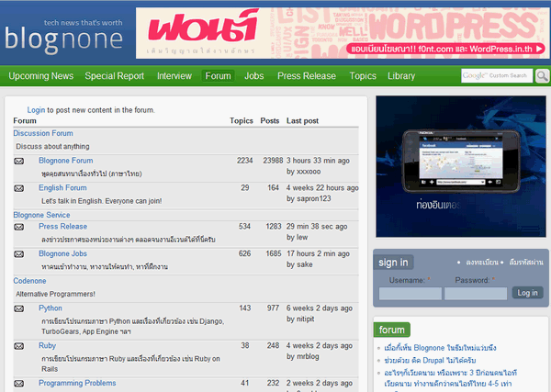Click 'by lew' last post author
Screen dimensions: 551x392
[x=297, y=238]
